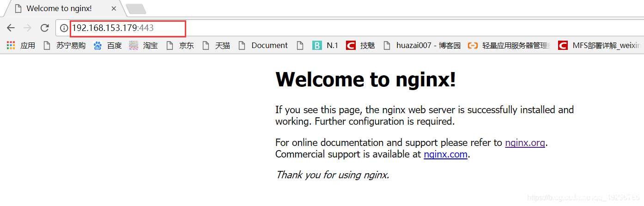The width and height of the screenshot is (644, 206).
Task: Open the N.1 bookmark
Action: pos(326,45)
